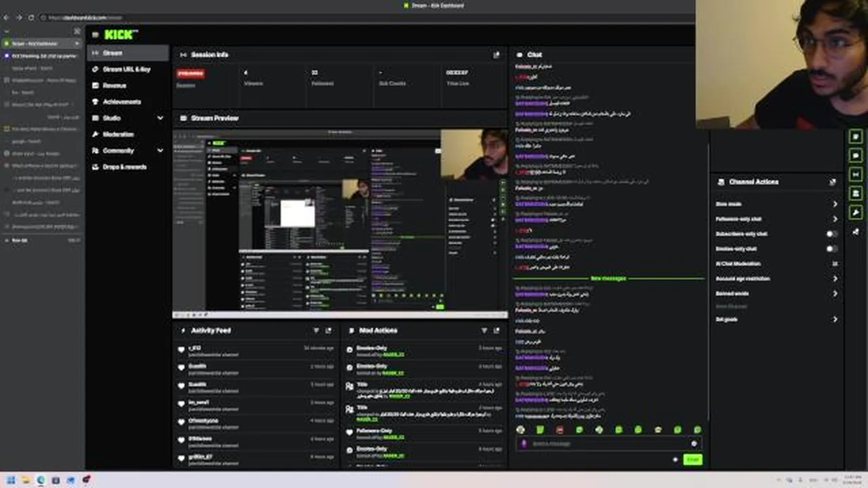868x488 pixels.
Task: Toggle Emotes-only chat switch
Action: tap(831, 249)
